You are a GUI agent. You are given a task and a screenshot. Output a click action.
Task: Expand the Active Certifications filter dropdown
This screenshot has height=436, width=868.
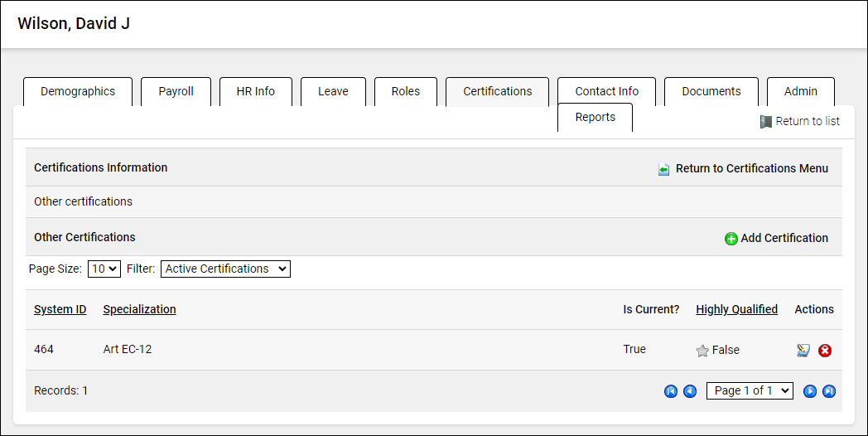pos(225,269)
